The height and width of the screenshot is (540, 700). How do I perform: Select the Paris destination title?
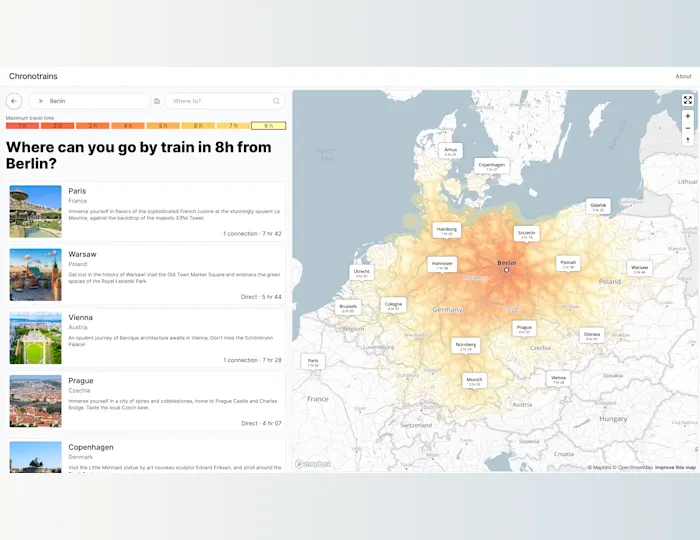(77, 191)
